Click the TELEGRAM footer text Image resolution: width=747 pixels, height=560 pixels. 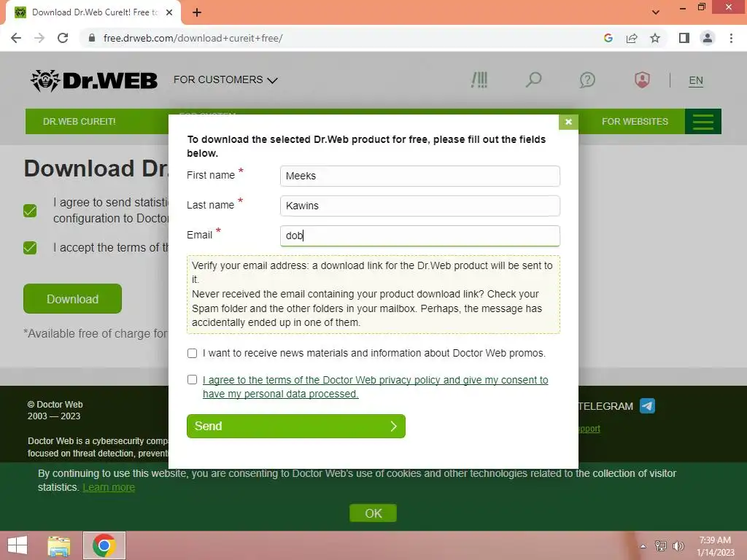[x=605, y=406]
